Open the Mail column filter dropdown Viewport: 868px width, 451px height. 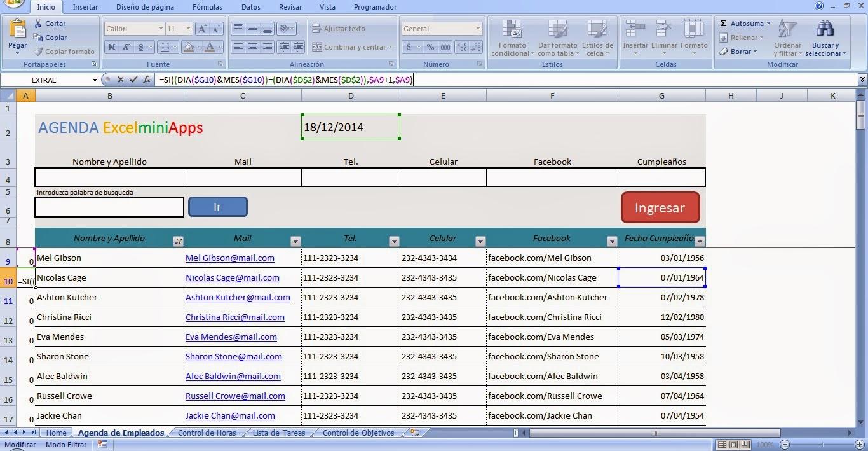point(295,241)
